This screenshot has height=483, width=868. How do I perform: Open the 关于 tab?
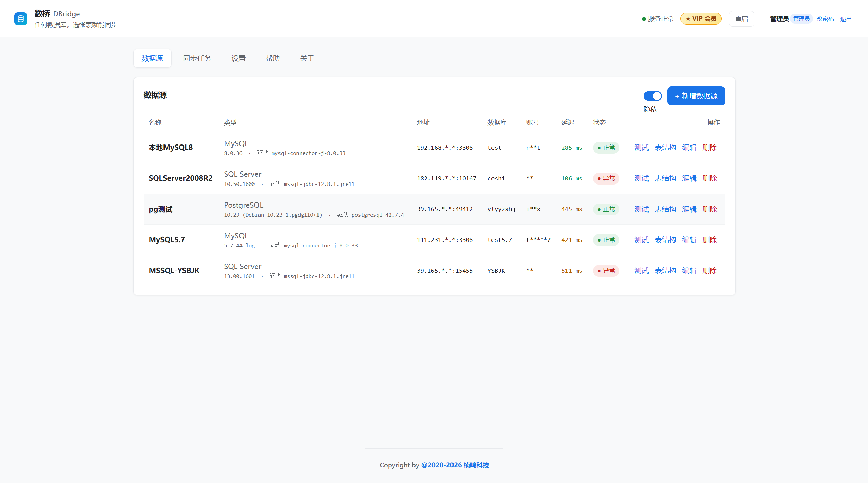click(307, 58)
